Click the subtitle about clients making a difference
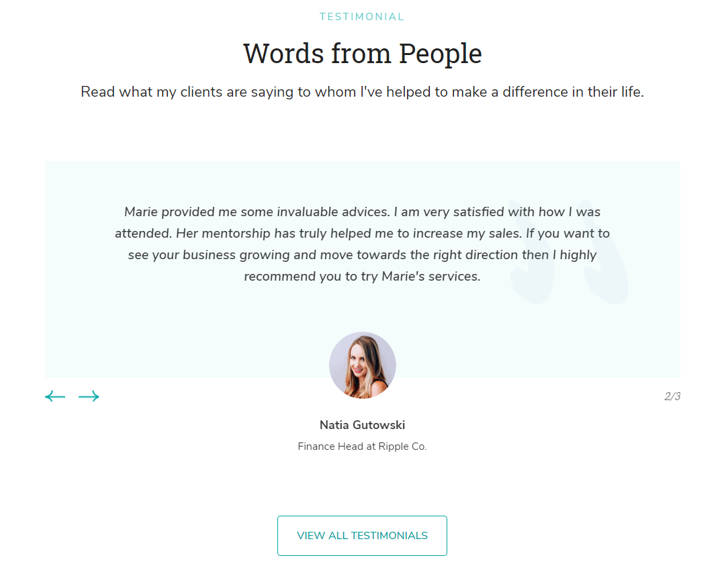728x566 pixels. tap(362, 91)
